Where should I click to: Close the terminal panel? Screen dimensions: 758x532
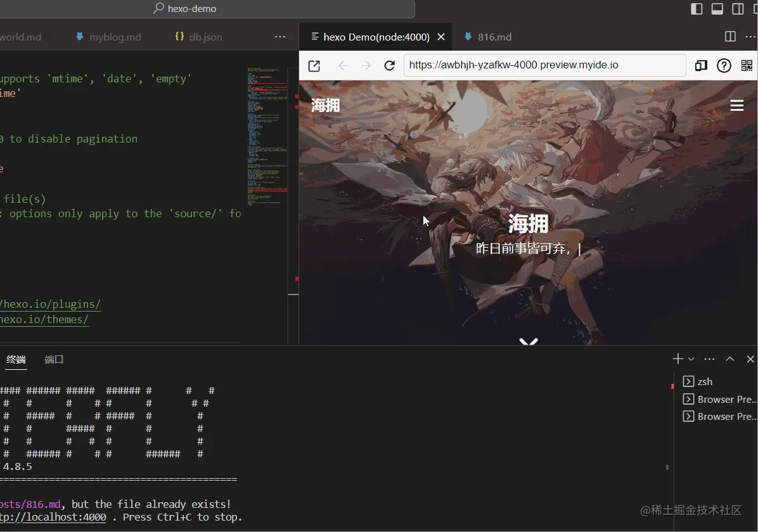pos(750,359)
